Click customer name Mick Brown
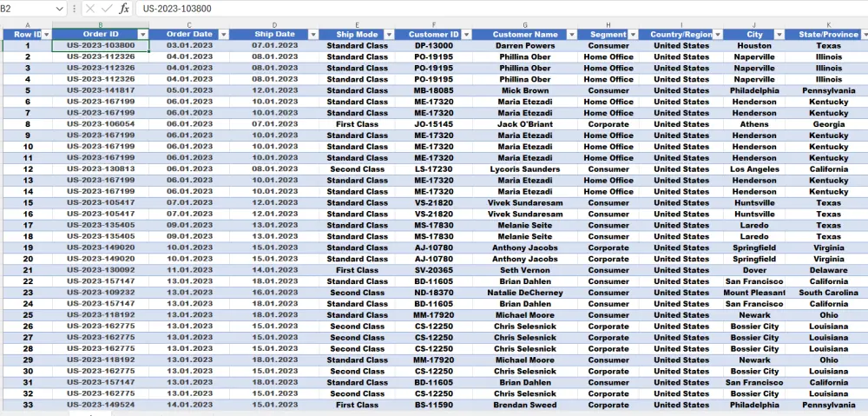 tap(525, 90)
